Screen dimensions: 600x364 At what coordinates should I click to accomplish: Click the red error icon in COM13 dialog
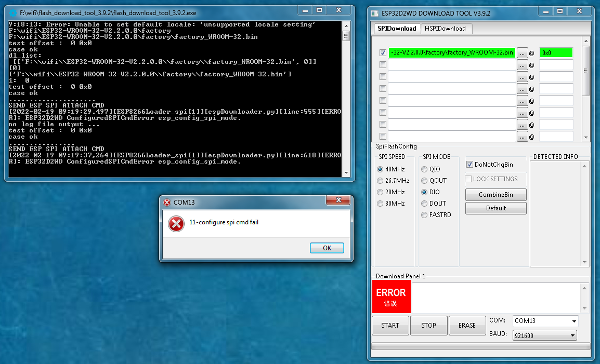pyautogui.click(x=176, y=224)
